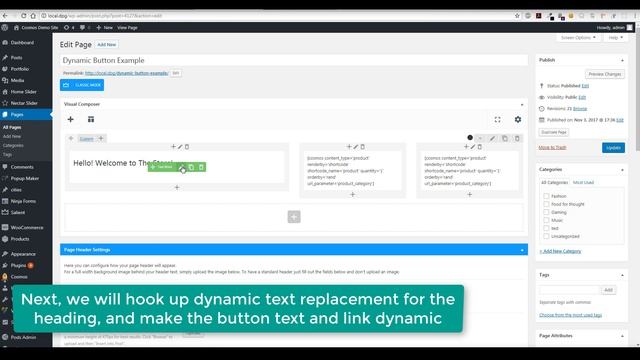The image size is (640, 360).
Task: Add element below first column text block
Action: pos(177,187)
